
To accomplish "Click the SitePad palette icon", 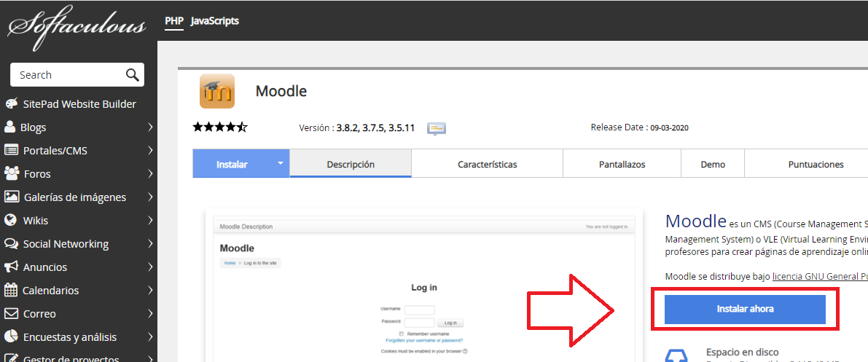I will point(11,103).
